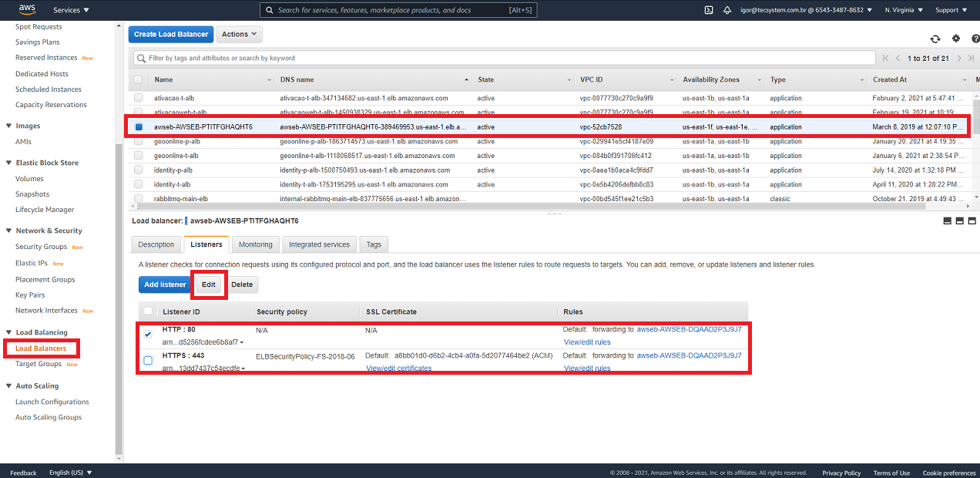This screenshot has height=478, width=980.
Task: Select the geoonline-p-alb row checkbox
Action: coord(139,142)
